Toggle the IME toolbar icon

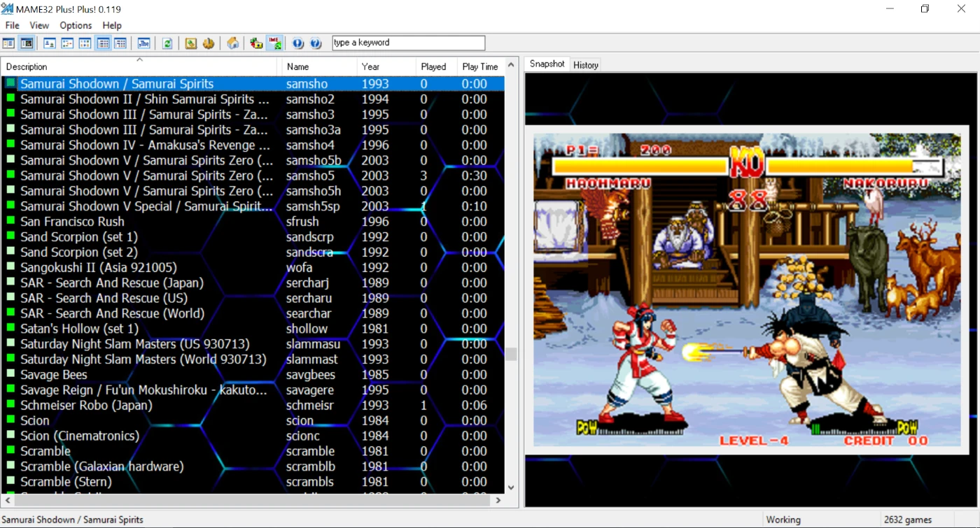275,43
